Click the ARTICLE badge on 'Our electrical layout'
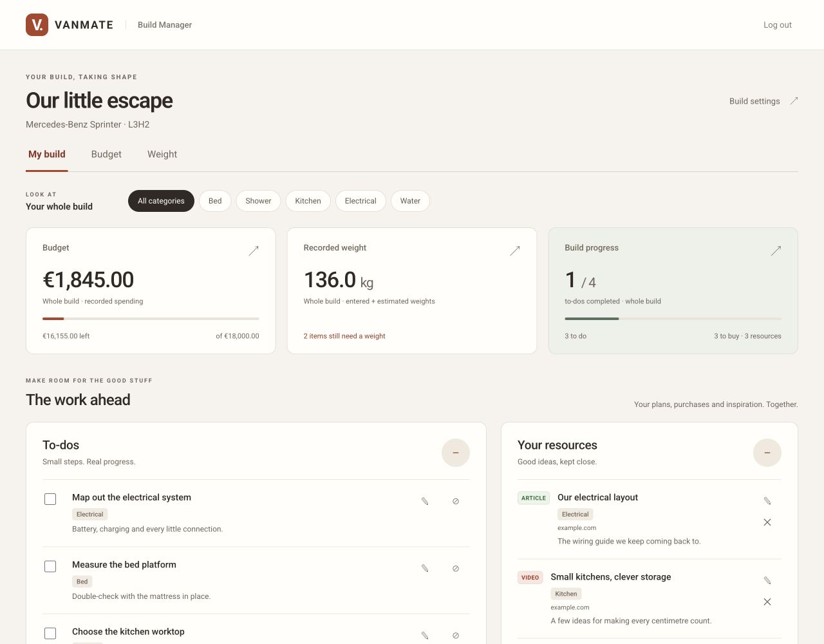824x644 pixels. [534, 498]
